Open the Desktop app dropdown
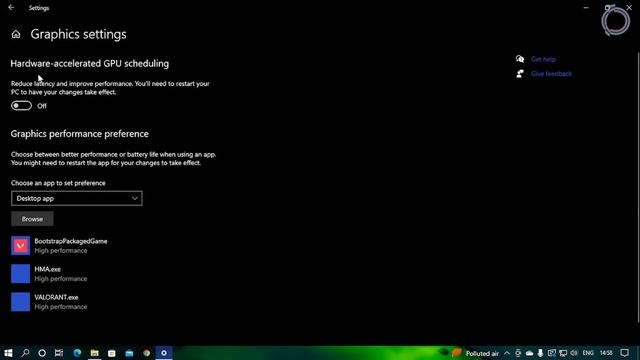This screenshot has height=360, width=640. [77, 198]
